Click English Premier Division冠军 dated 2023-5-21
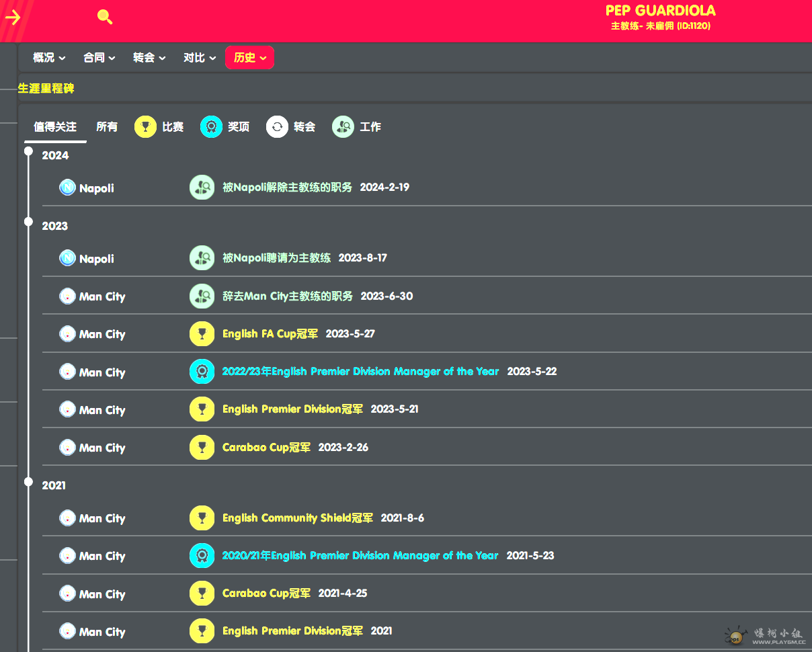The image size is (812, 652). (x=292, y=409)
